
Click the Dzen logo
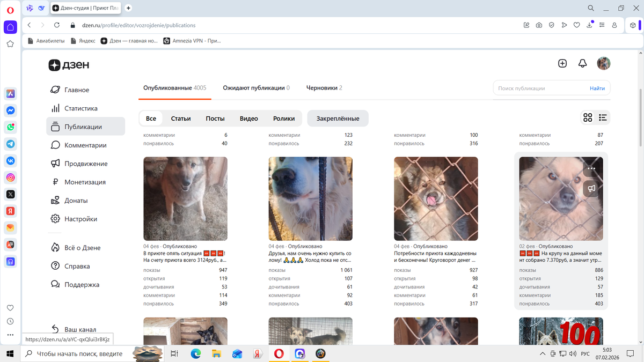tap(69, 65)
